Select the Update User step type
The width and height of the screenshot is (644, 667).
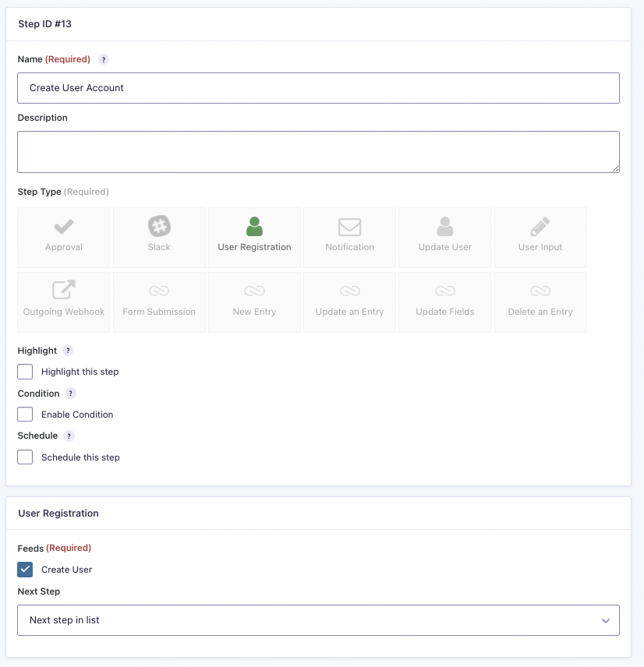tap(444, 237)
